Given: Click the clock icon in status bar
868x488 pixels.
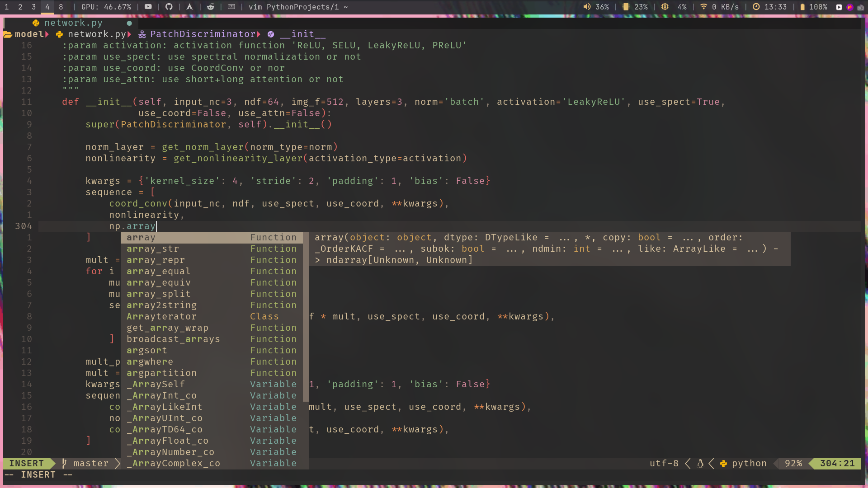Looking at the screenshot, I should 756,7.
